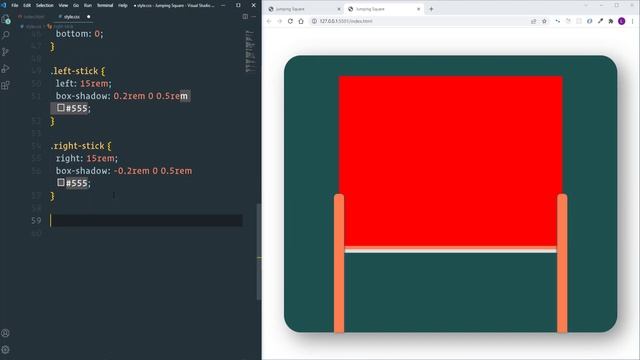Switch to the first Jumping Square browser tab
Viewport: 640px width, 360px height.
[304, 9]
